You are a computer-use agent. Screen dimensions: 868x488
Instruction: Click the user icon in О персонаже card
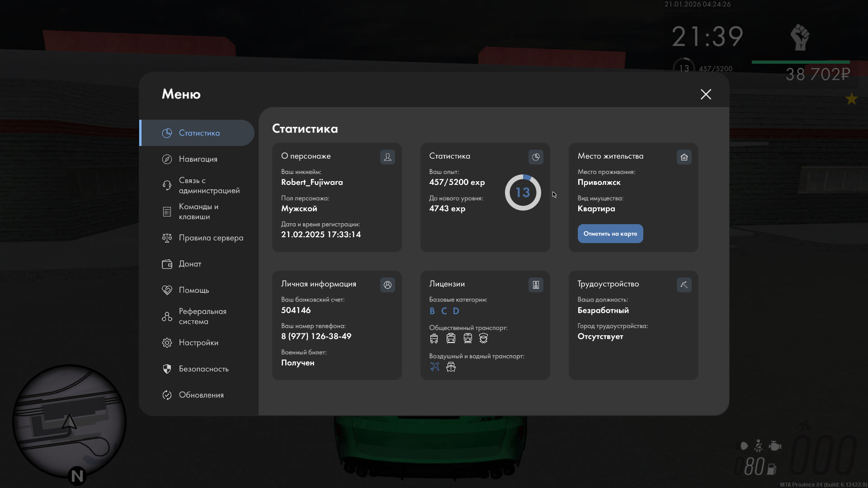pos(387,157)
